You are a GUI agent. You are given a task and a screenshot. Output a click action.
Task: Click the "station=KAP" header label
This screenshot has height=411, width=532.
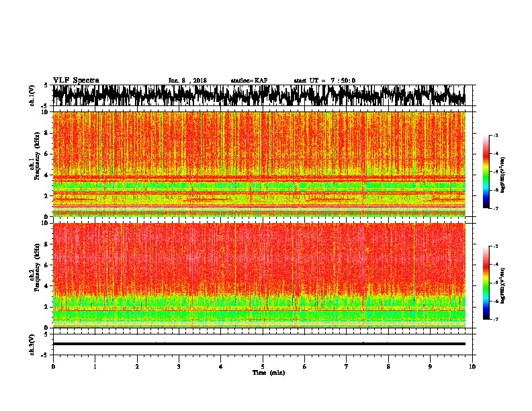pos(249,81)
